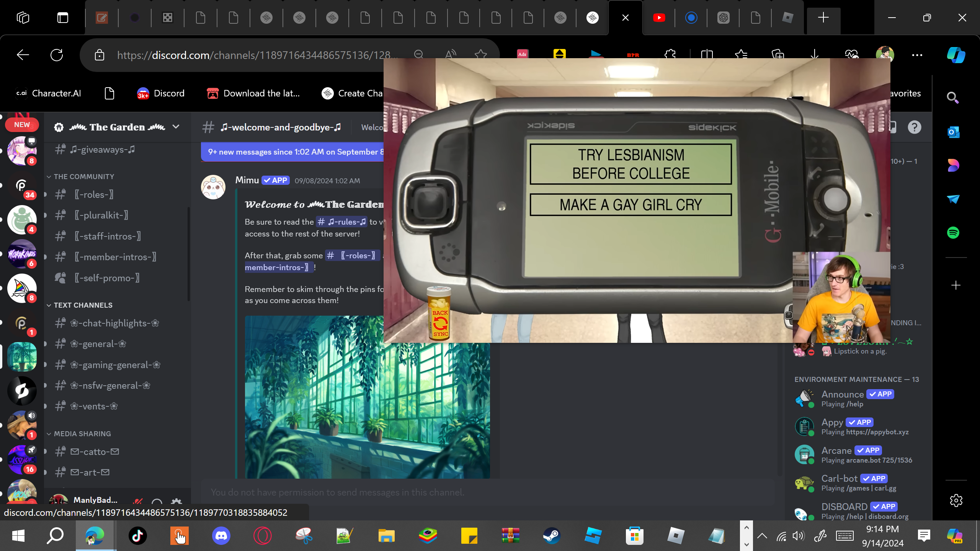Open Telegram sidebar icon
This screenshot has height=551, width=980.
[x=953, y=199]
